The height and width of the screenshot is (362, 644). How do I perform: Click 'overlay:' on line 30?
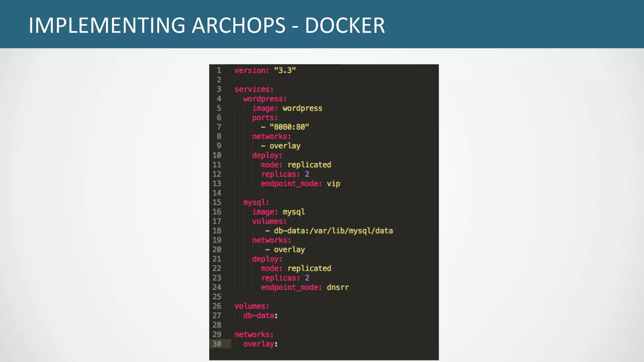coord(260,344)
